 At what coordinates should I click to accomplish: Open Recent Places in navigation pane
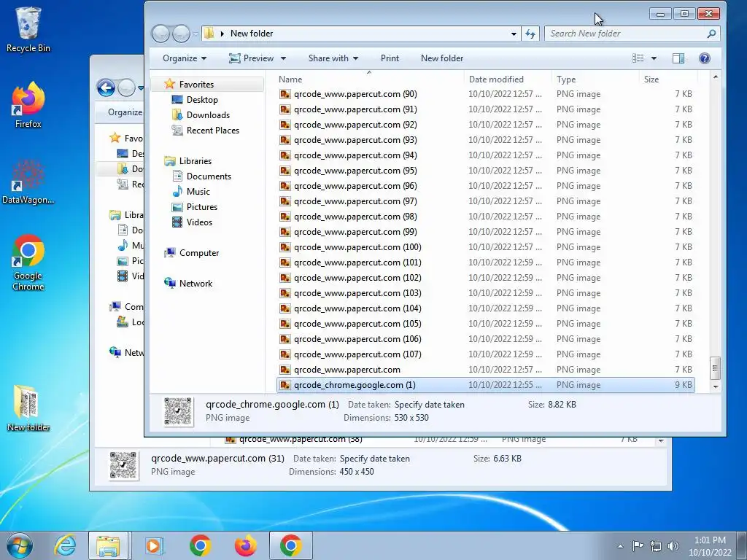click(212, 130)
